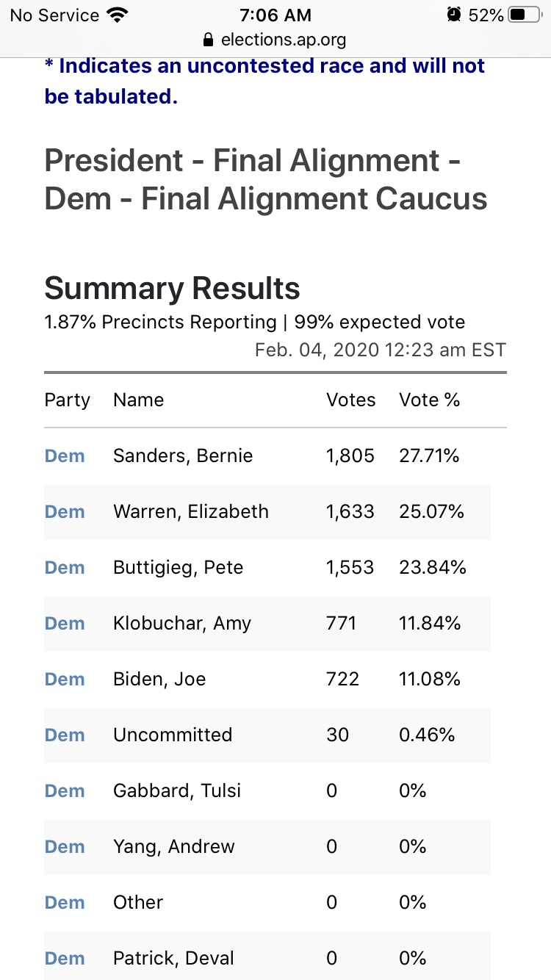Tap the Vote % column header
Screen dimensions: 551x980
(x=429, y=400)
